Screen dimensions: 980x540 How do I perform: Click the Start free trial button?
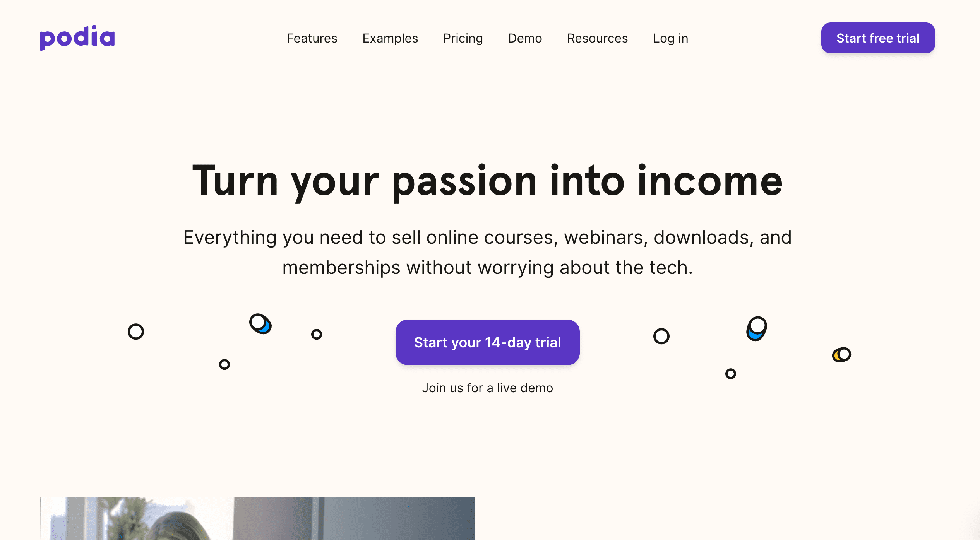(878, 38)
